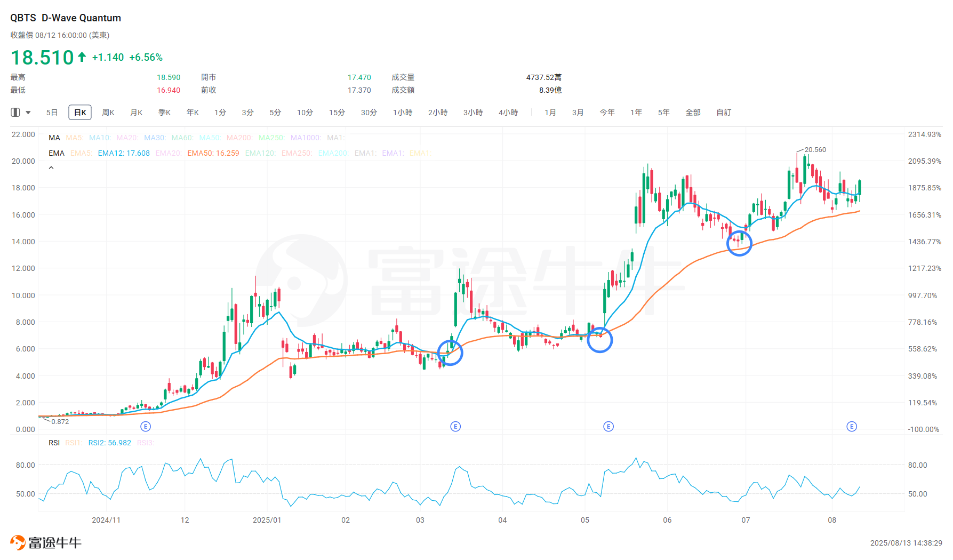
Task: Open the 自訂 custom period selector
Action: click(x=723, y=112)
